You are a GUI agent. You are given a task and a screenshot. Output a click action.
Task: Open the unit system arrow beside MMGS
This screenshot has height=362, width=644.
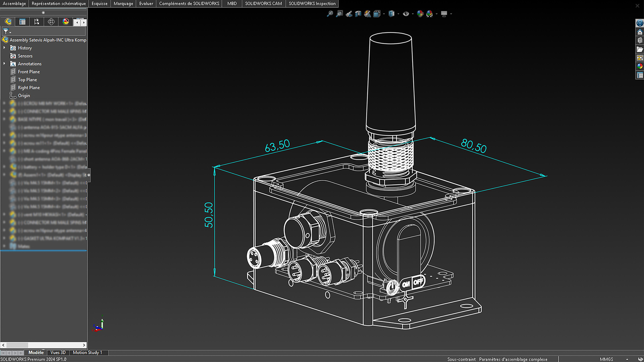(627, 359)
